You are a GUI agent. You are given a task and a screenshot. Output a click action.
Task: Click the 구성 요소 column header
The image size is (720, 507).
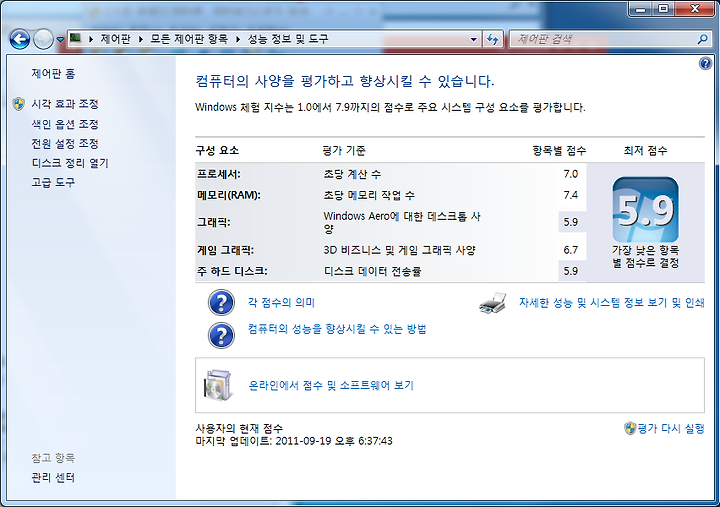[x=217, y=151]
